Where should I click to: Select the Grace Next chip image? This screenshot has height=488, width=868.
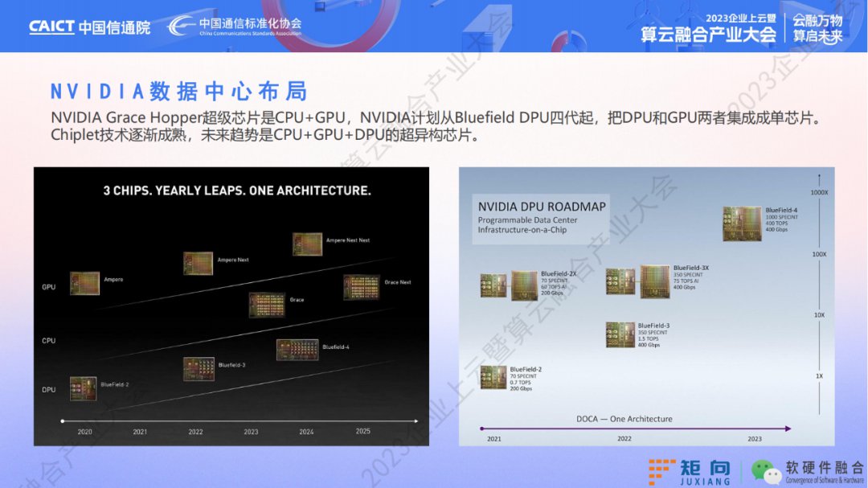point(362,288)
